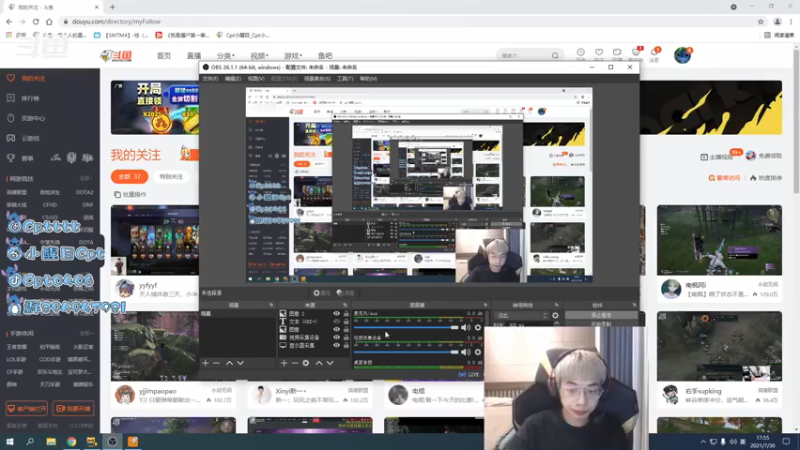
Task: Pop out the 混音器 dock panel
Action: (x=485, y=305)
